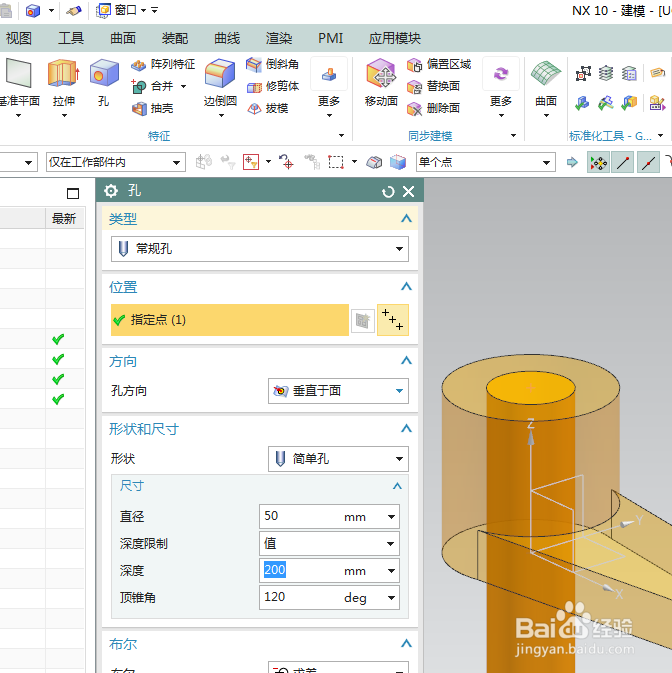Open the hole type 常规孔 dropdown

click(260, 249)
